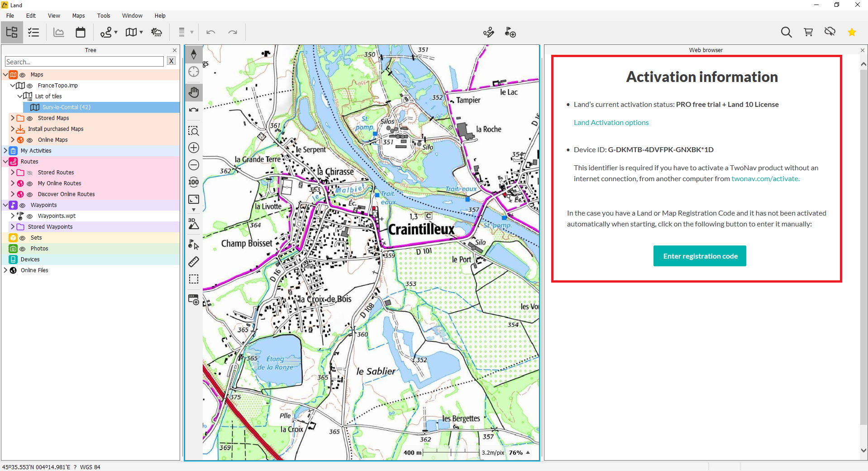Toggle visibility of Stored Maps
868x471 pixels.
[x=30, y=118]
